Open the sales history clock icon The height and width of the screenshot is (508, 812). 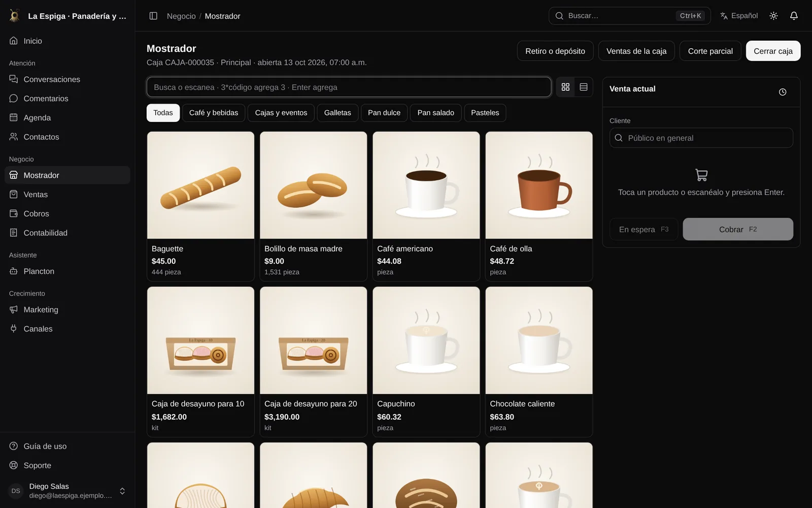coord(783,92)
